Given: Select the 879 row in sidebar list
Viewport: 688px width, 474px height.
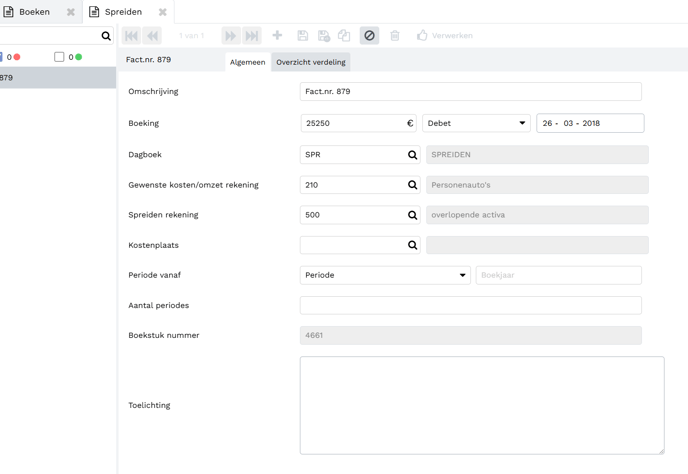Looking at the screenshot, I should (58, 78).
